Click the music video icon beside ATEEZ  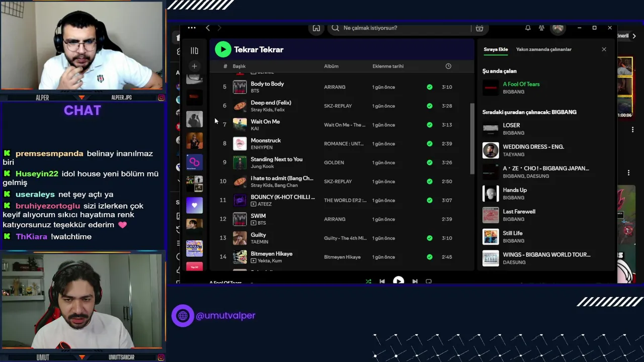[254, 204]
